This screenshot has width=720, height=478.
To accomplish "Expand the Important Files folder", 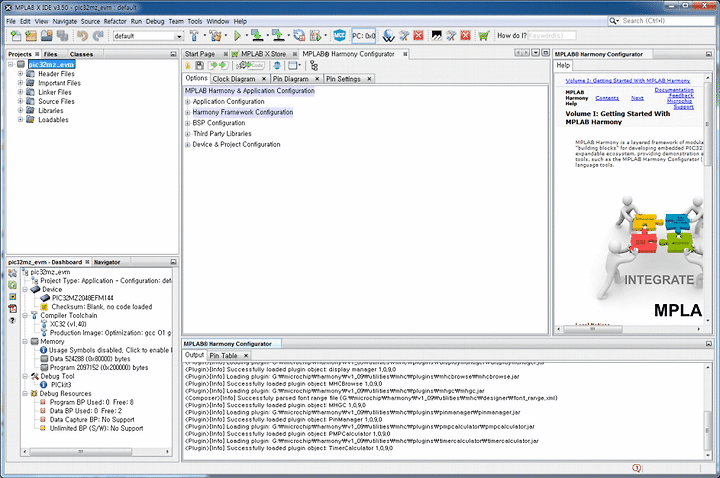I will click(x=20, y=83).
